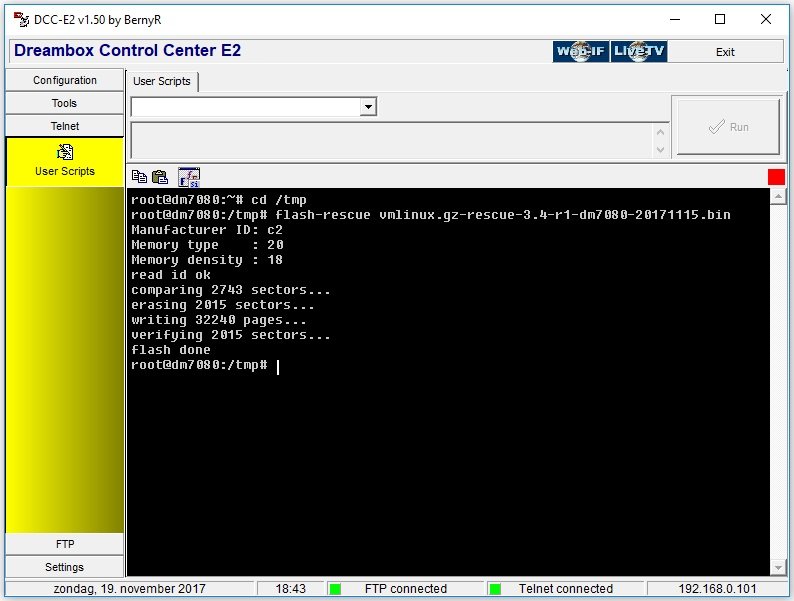Click the script description text area
Screen dimensions: 794x601
(x=392, y=140)
